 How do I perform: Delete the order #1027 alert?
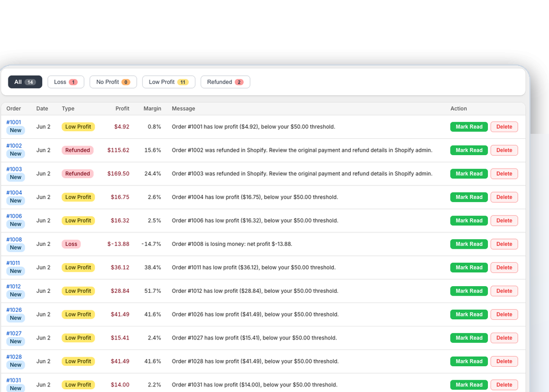point(504,338)
